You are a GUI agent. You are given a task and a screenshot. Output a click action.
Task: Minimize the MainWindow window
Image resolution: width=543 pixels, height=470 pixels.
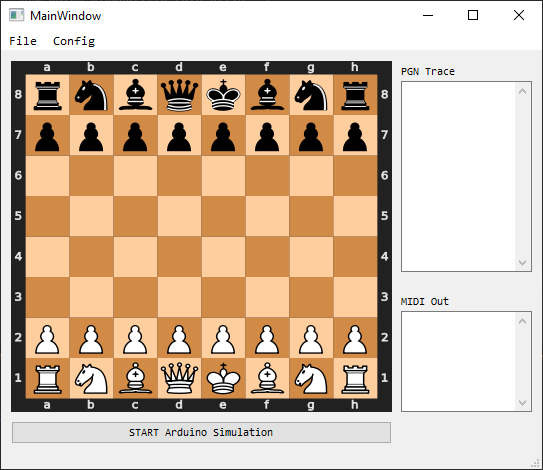(x=428, y=15)
